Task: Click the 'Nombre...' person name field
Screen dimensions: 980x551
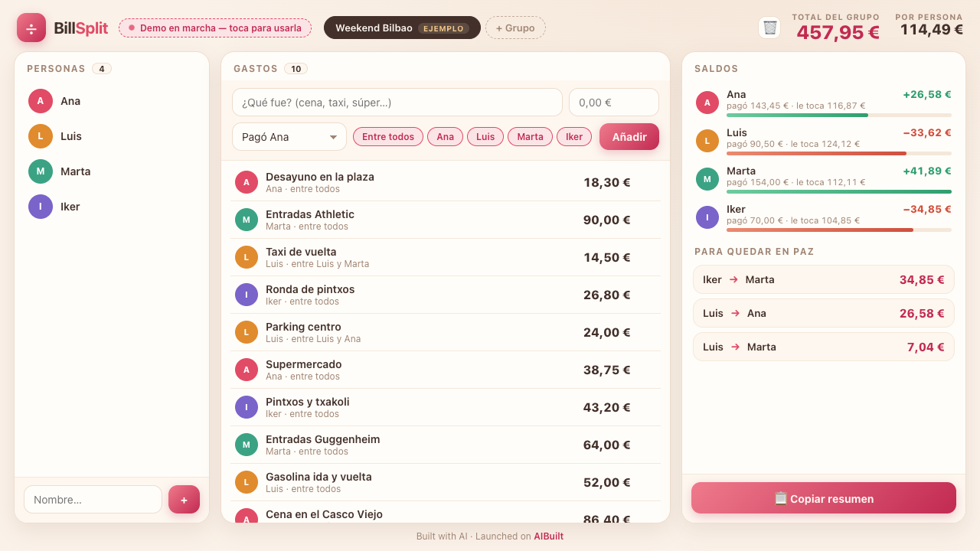Action: 93,500
